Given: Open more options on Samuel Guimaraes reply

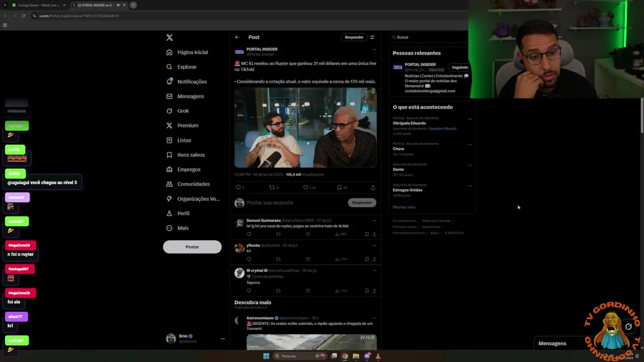Looking at the screenshot, I should [x=374, y=220].
